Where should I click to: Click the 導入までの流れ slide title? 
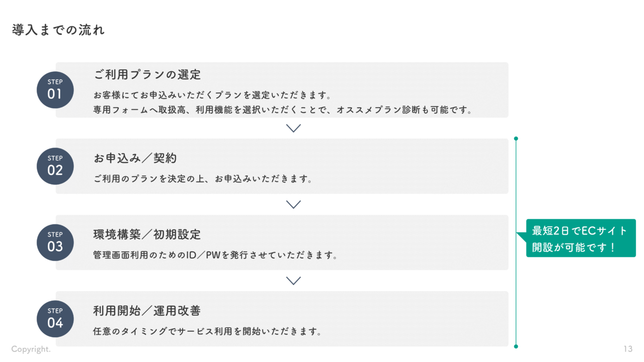(x=58, y=30)
